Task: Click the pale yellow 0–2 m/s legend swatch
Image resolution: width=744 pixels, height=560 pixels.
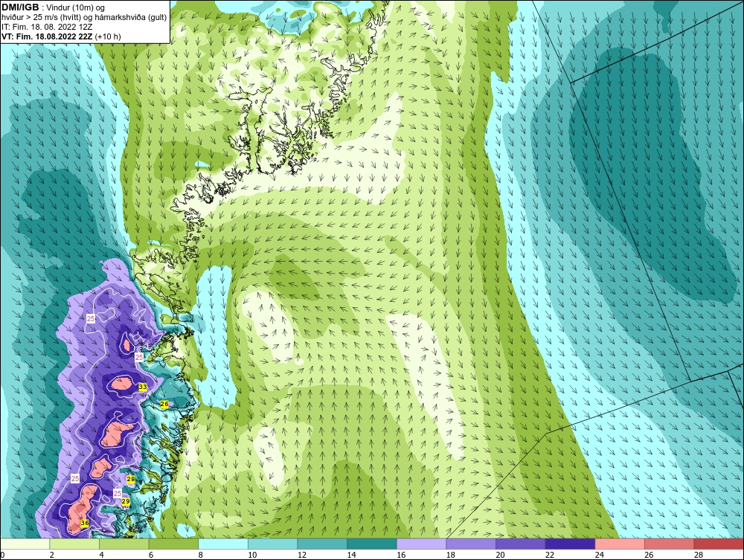Action: [x=25, y=544]
